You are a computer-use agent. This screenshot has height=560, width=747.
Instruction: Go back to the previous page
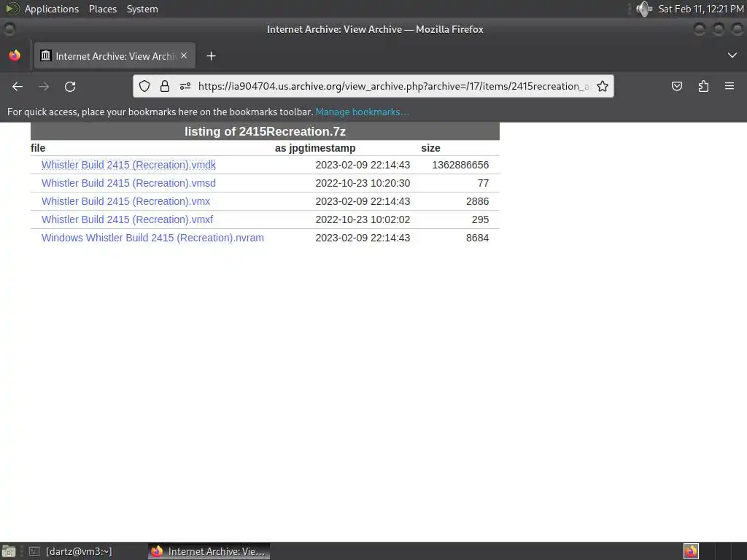coord(18,86)
